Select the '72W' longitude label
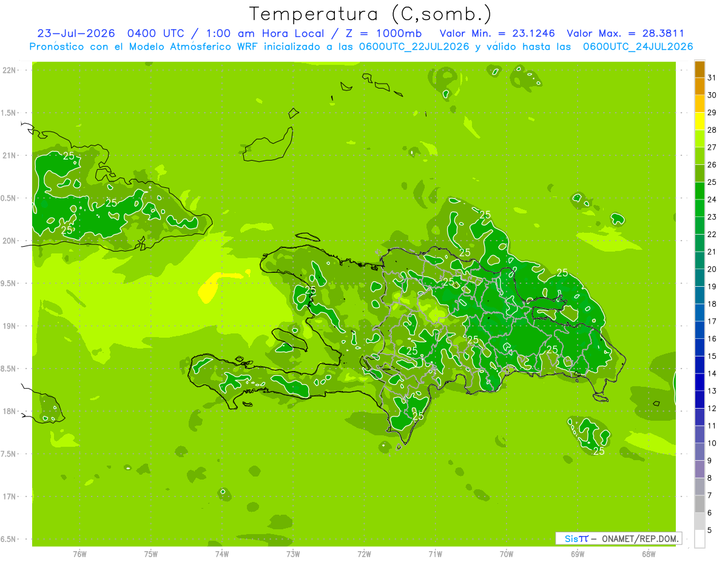 point(364,554)
